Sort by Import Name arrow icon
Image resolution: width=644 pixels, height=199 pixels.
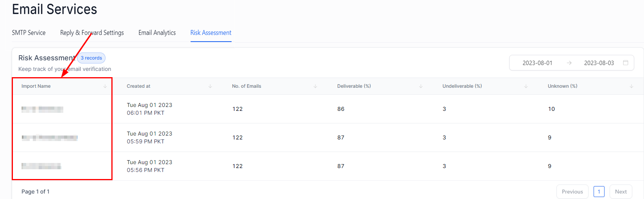coord(105,86)
